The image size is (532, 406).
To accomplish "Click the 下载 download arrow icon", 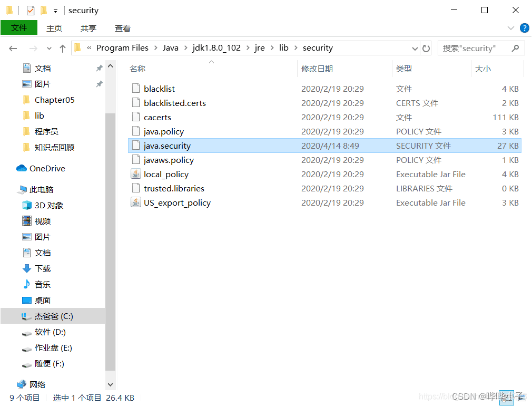I will (x=27, y=268).
